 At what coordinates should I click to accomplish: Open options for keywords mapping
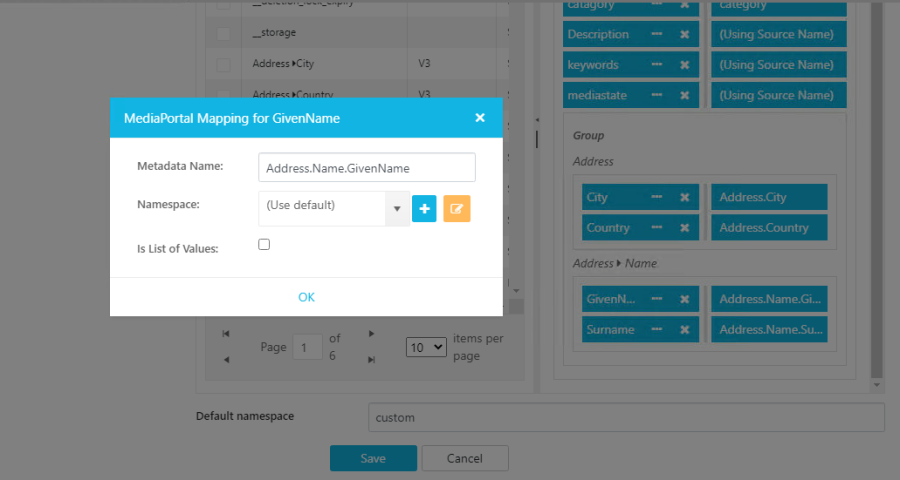tap(657, 65)
